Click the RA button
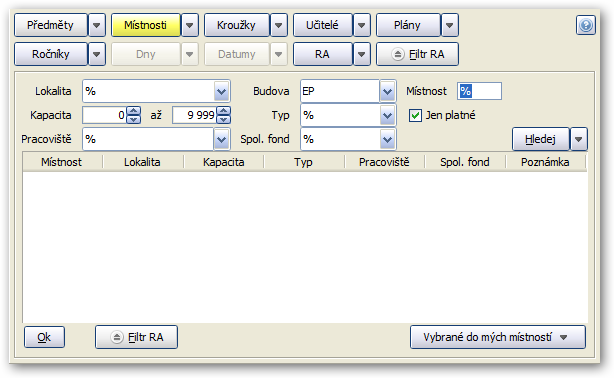Screen dimensions: 614x378 pyautogui.click(x=323, y=54)
